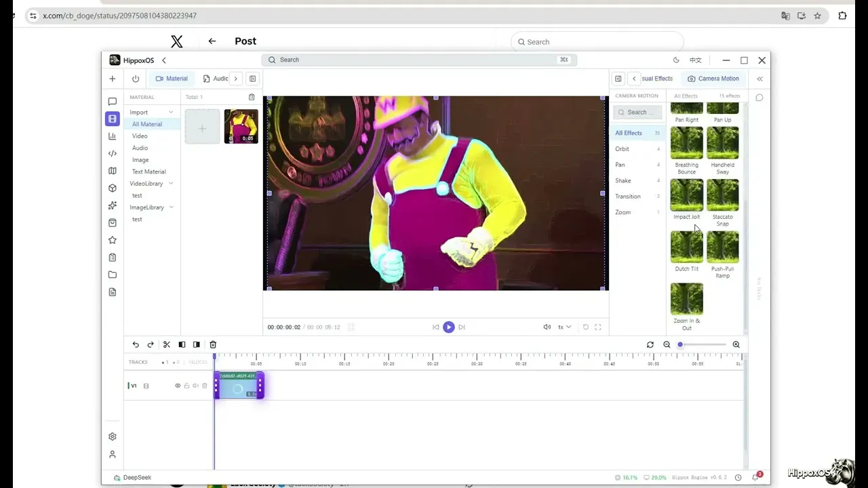Viewport: 868px width, 488px height.
Task: Click the timeline zoom slider handle
Action: [680, 344]
